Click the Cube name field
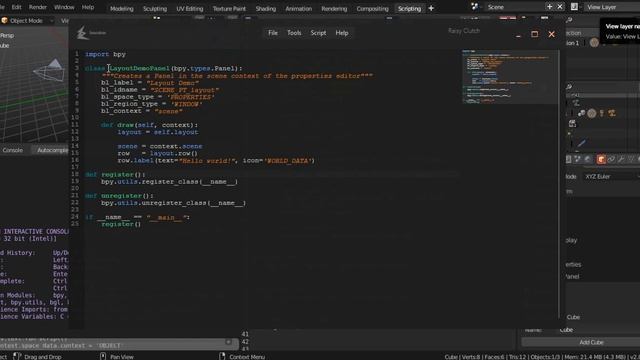 coord(600,329)
